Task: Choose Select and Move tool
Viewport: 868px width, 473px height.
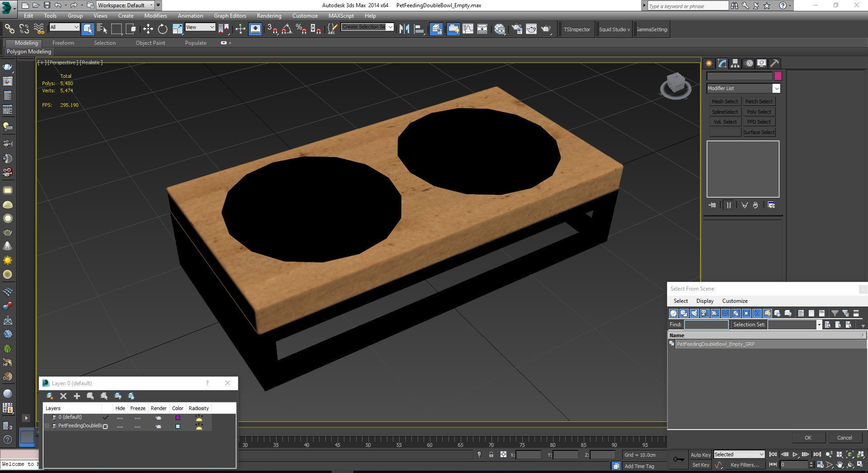Action: click(148, 29)
